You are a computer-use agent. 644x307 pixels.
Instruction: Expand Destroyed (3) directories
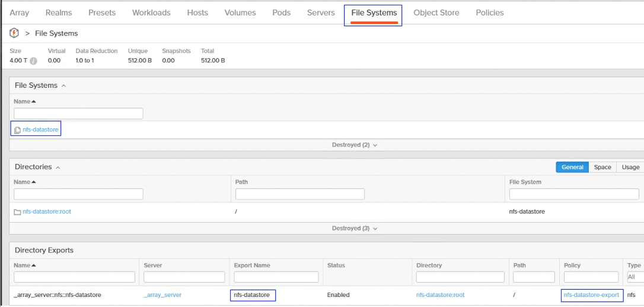click(x=355, y=228)
